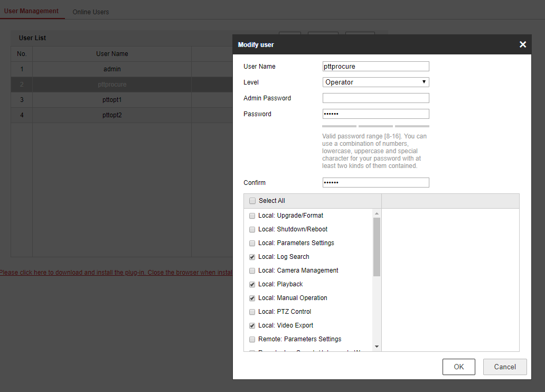Viewport: 545px width, 392px height.
Task: Click the User Name field with pttprocure
Action: [375, 67]
